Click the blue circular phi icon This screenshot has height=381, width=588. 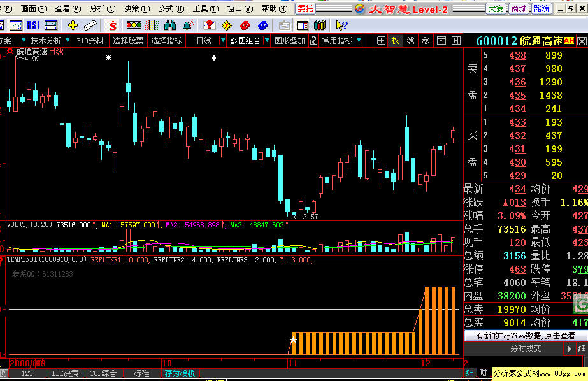point(263,25)
